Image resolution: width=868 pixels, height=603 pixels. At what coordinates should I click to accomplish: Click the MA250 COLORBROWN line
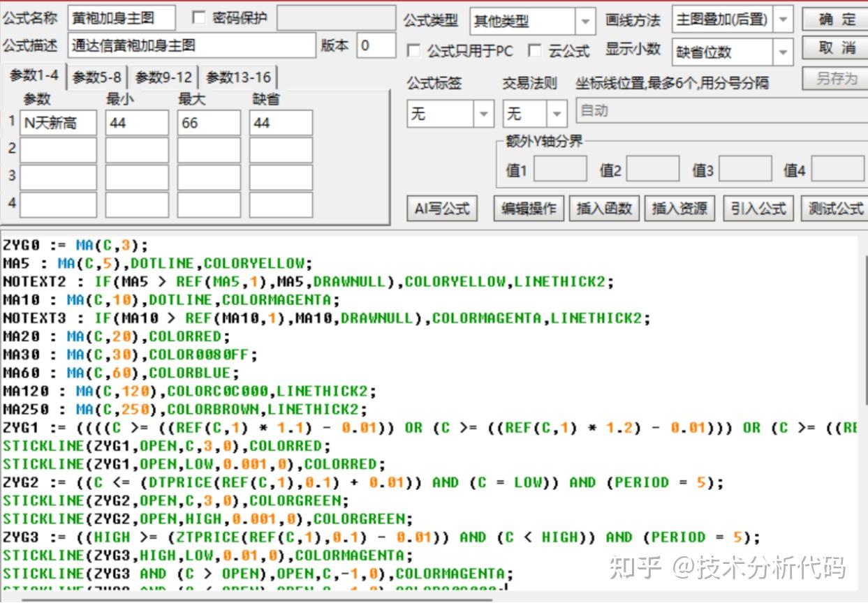click(186, 409)
